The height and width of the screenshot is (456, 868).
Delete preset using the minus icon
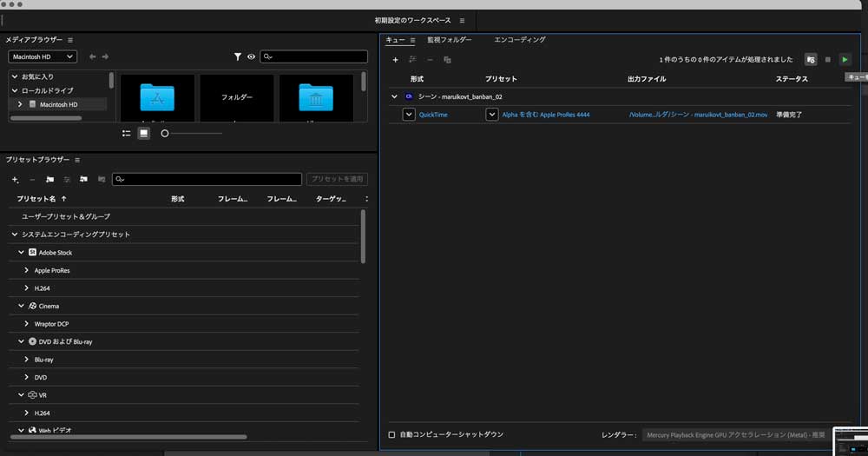32,180
